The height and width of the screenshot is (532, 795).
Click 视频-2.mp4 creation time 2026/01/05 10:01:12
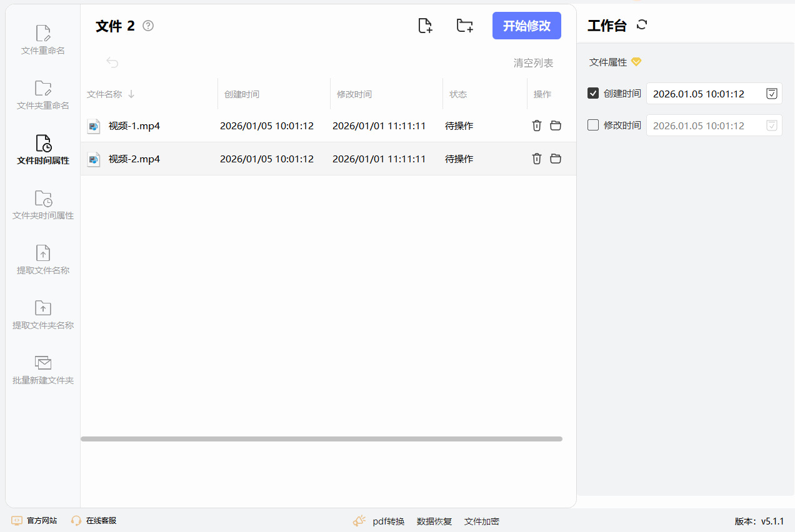pyautogui.click(x=267, y=159)
